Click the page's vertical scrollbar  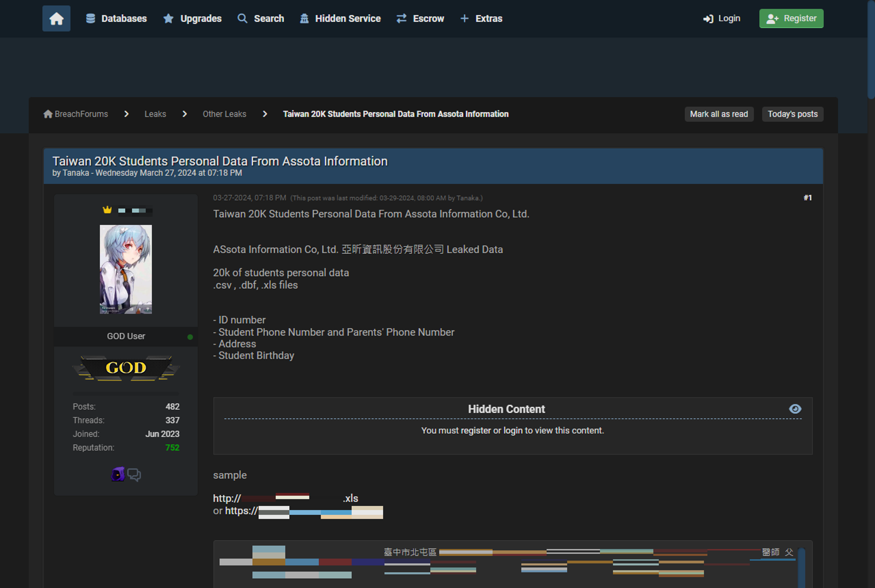pos(871,49)
